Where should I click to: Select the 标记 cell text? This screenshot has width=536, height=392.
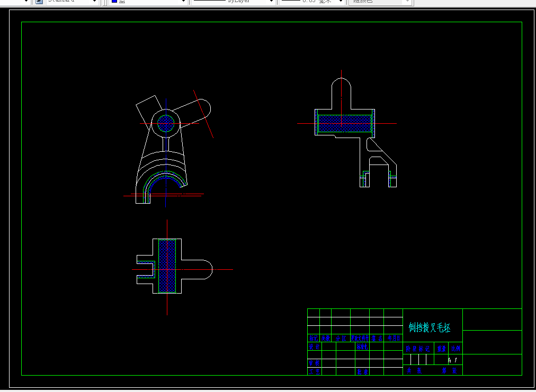314,339
